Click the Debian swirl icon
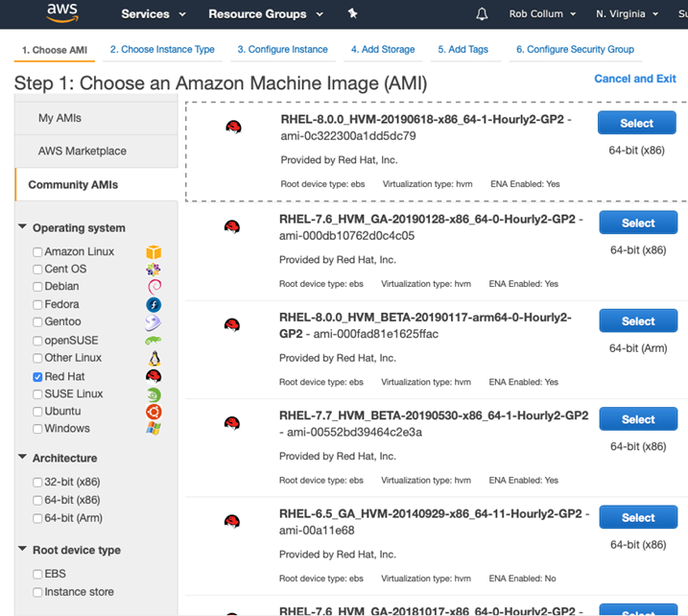Screen dimensions: 688x616 154,287
